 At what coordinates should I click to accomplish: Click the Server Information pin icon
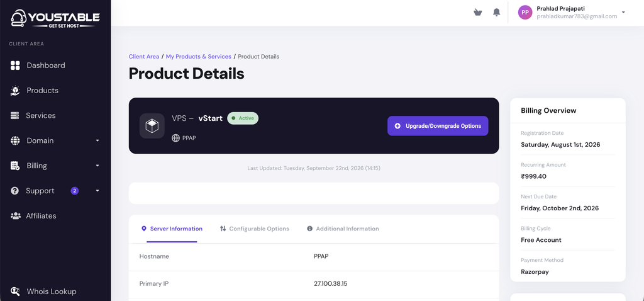(x=144, y=229)
